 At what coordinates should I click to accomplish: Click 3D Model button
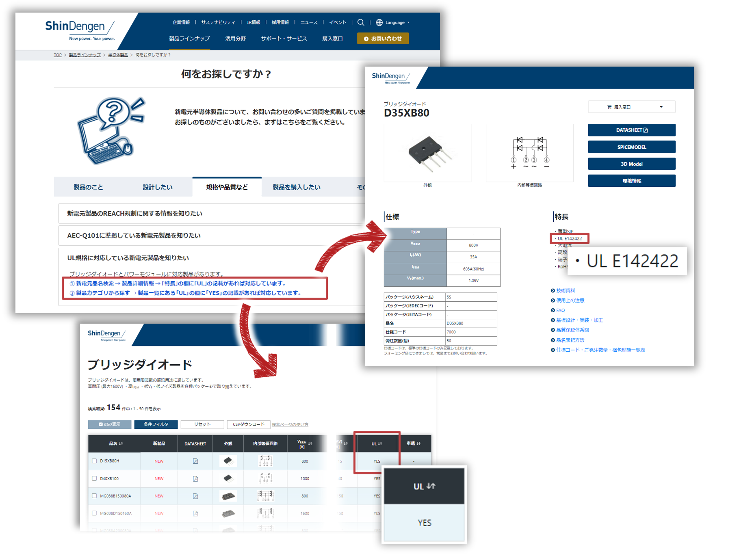pos(632,164)
